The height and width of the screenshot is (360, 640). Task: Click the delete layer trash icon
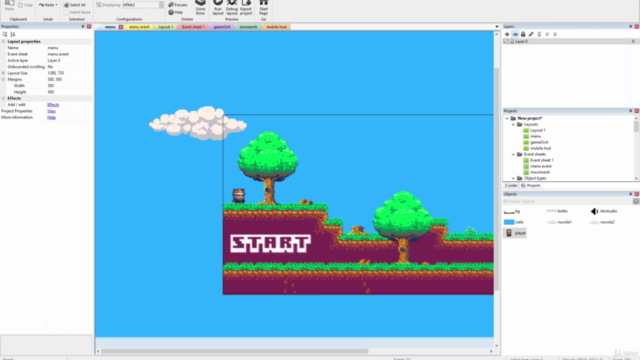539,35
